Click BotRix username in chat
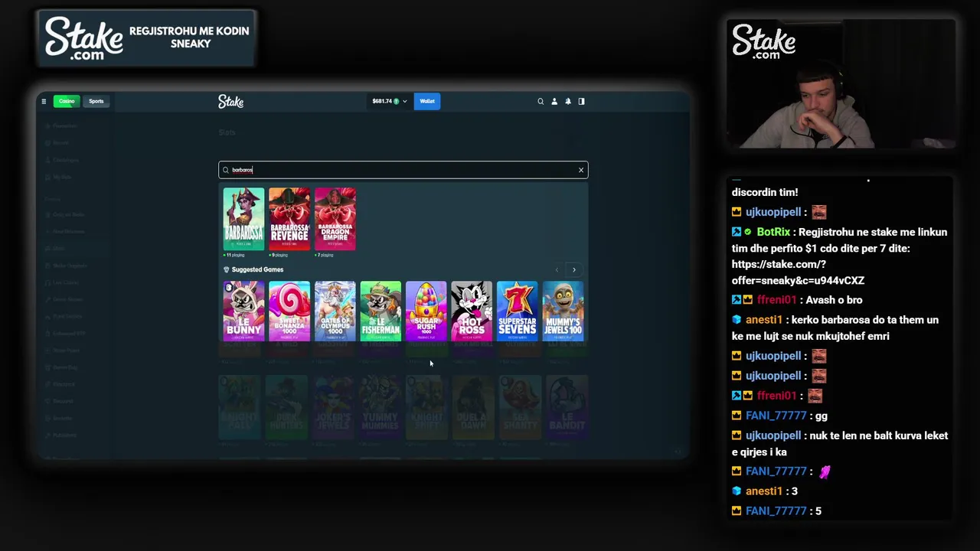980x551 pixels. click(773, 232)
